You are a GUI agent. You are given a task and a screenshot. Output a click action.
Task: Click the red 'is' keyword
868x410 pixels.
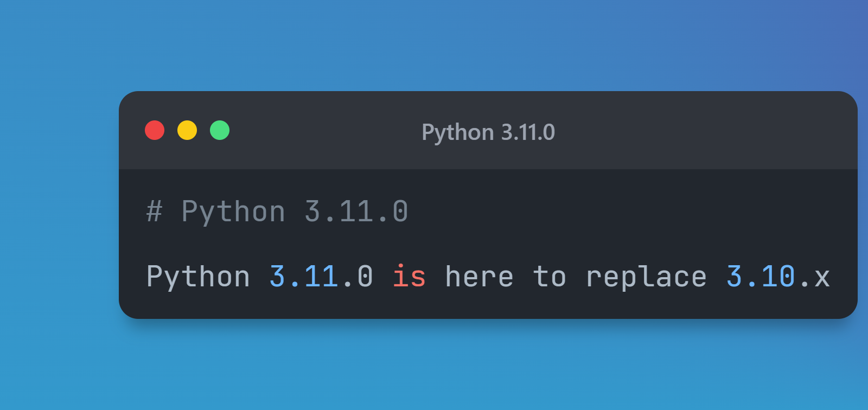tap(409, 277)
